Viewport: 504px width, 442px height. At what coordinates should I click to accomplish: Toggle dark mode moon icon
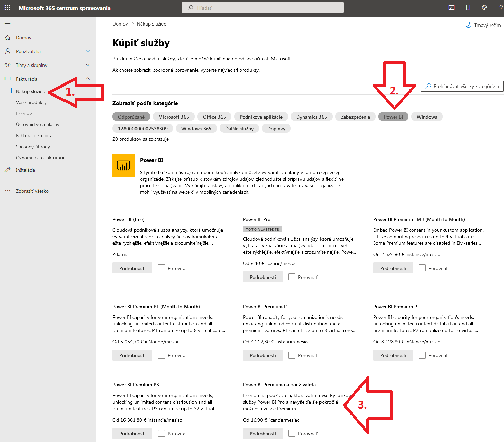468,25
